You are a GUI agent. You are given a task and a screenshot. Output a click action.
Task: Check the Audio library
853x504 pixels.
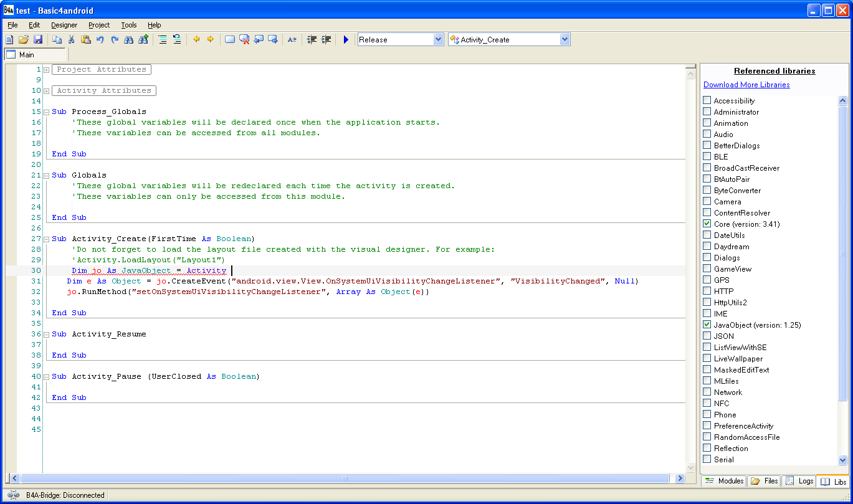[707, 134]
